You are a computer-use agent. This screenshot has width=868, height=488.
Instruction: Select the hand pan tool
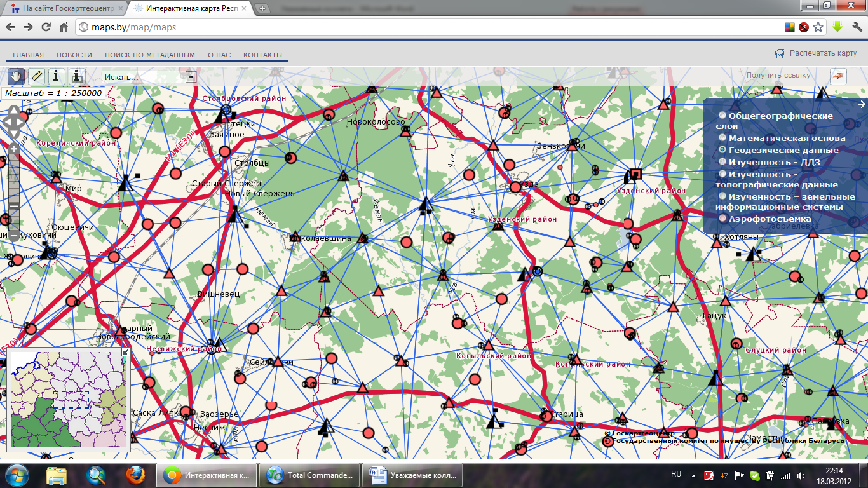[x=16, y=76]
